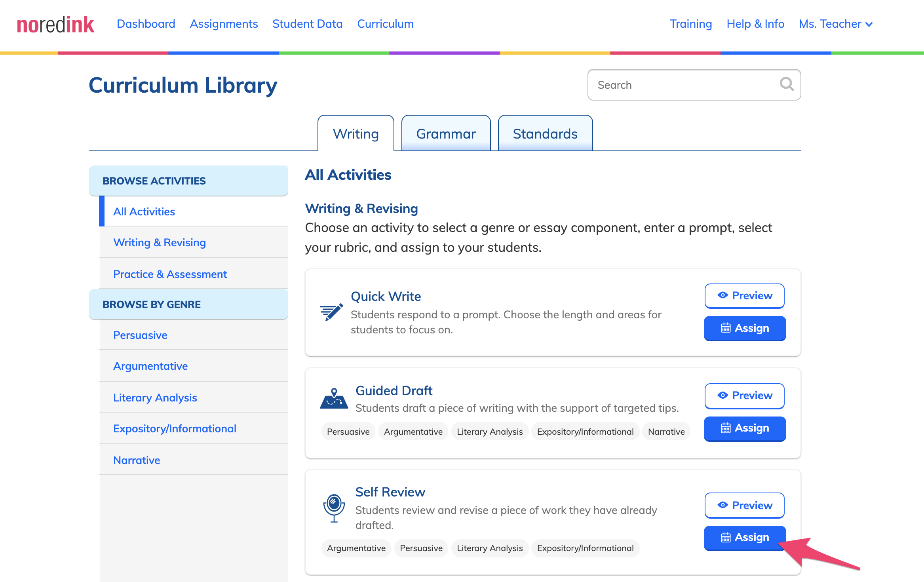The width and height of the screenshot is (924, 582).
Task: Click the Self Review mirror icon
Action: point(334,508)
